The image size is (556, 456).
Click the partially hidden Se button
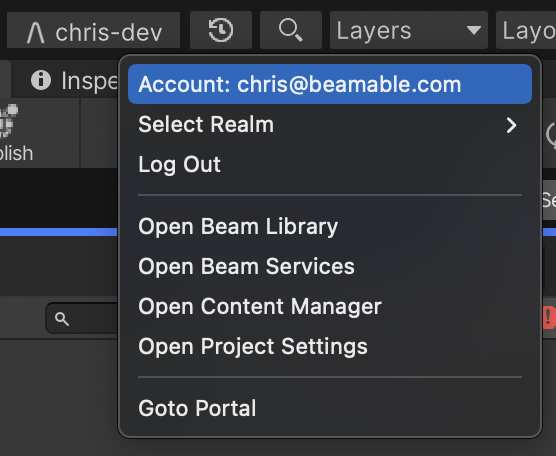[x=549, y=200]
